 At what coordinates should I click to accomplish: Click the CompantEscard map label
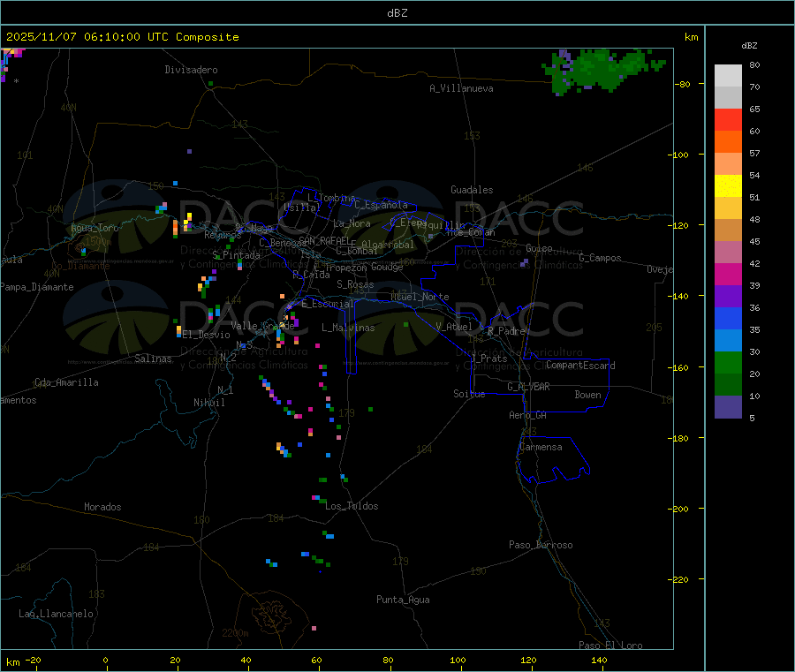tap(580, 366)
